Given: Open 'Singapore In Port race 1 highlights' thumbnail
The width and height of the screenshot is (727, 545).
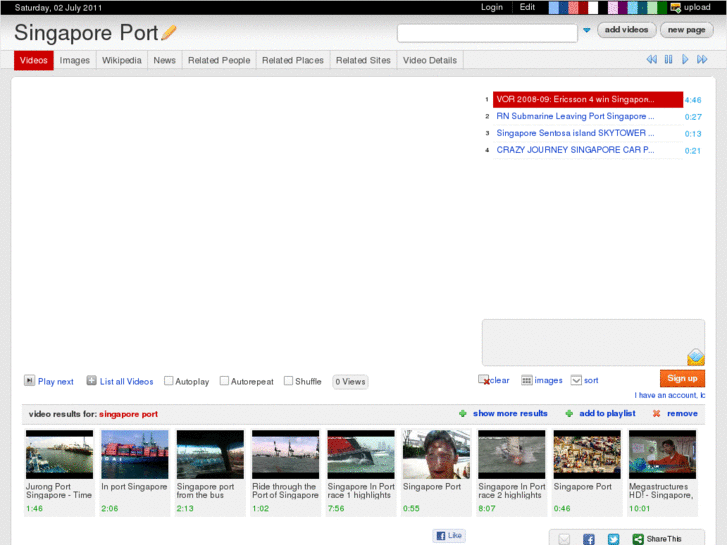Looking at the screenshot, I should [x=361, y=455].
